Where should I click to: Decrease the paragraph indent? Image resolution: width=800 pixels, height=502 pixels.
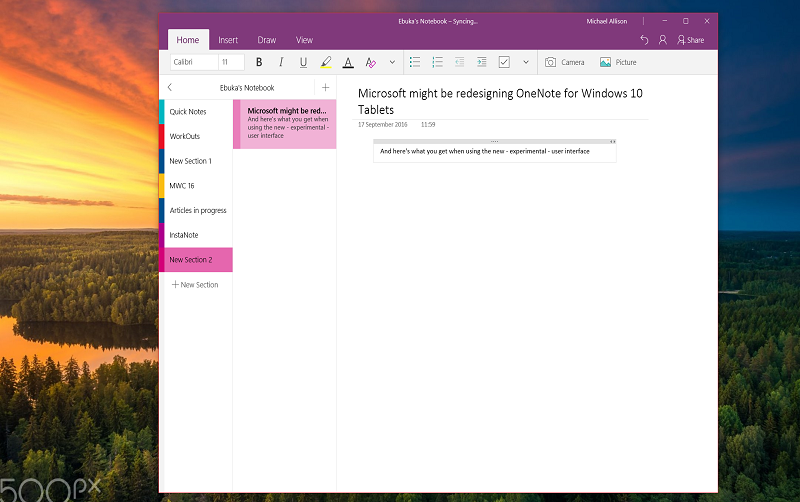click(x=459, y=62)
